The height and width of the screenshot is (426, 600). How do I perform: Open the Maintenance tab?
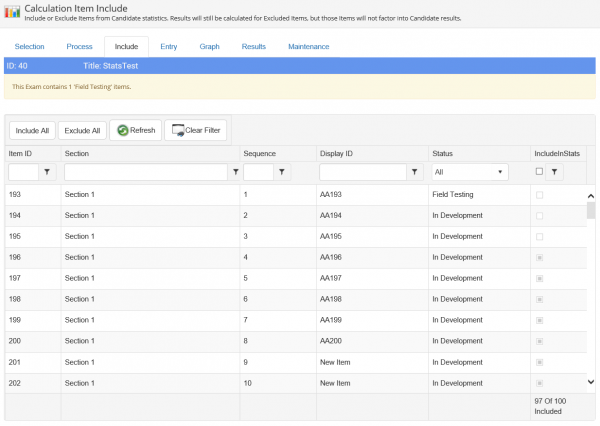tap(309, 46)
